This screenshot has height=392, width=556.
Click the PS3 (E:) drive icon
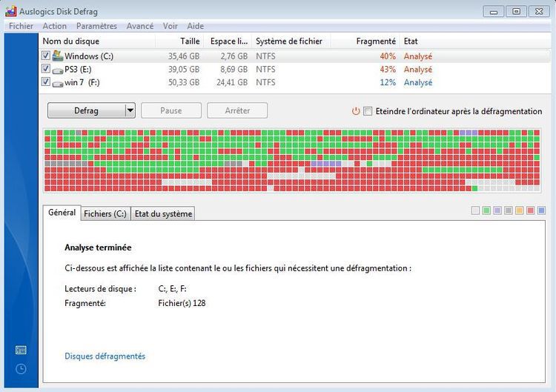[x=58, y=70]
